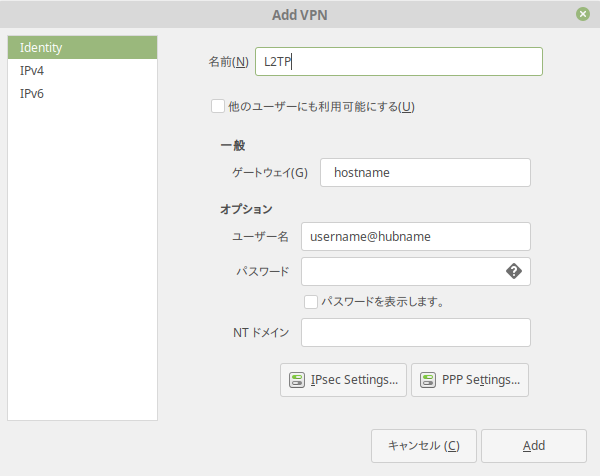Click the ユーザー名 username field
The image size is (600, 476).
click(x=416, y=236)
